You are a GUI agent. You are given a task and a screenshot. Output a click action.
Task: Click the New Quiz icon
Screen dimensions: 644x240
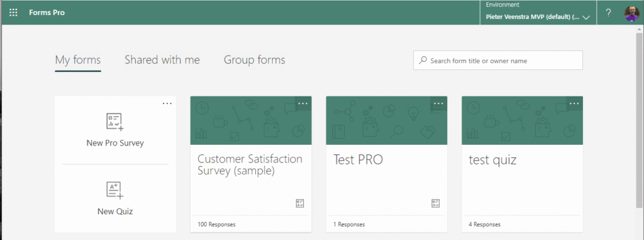(x=115, y=190)
